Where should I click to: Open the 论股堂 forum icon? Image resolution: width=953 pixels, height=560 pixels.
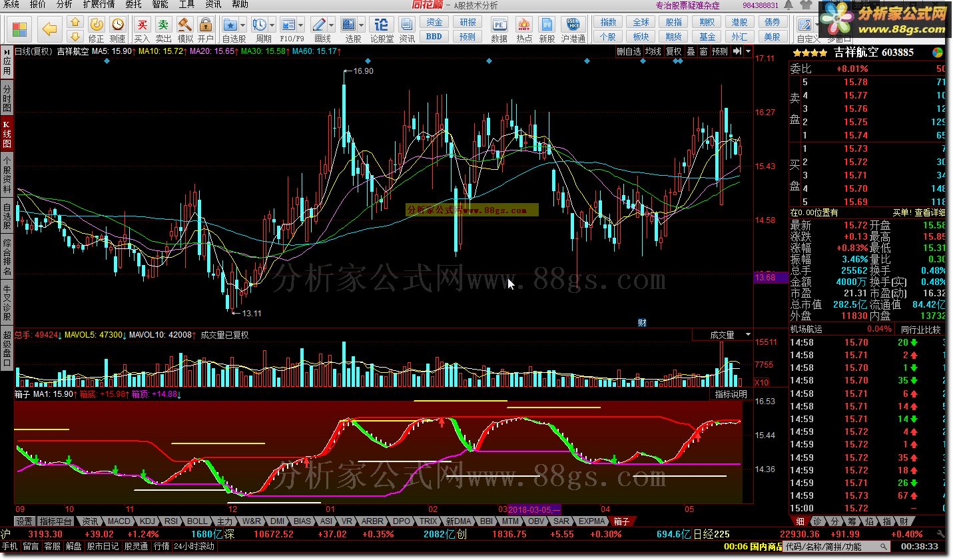[x=382, y=25]
